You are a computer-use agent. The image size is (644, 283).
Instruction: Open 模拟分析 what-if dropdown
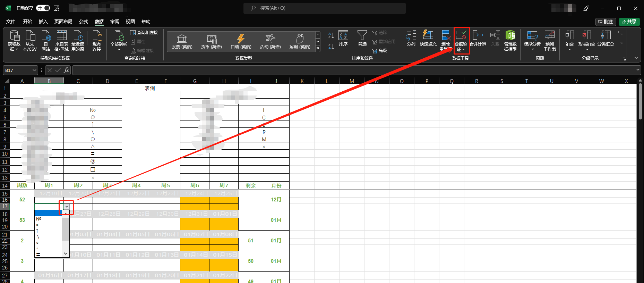point(532,41)
